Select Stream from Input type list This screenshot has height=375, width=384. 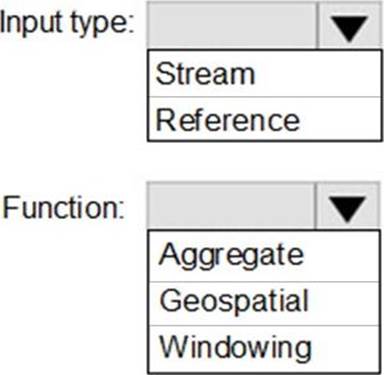[264, 74]
